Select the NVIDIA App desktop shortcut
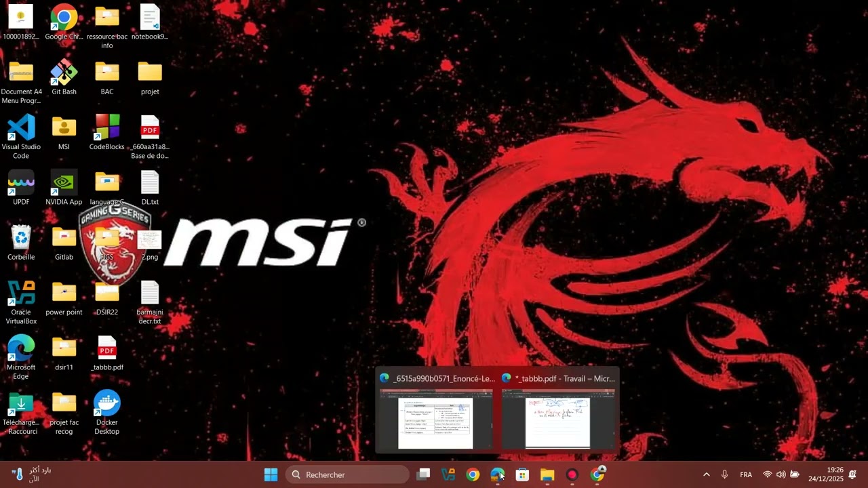 [64, 187]
